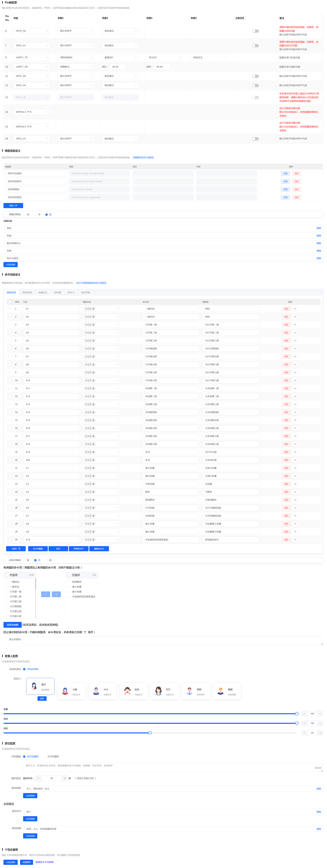This screenshot has height=868, width=327.
Task: Switch to the 语音导航 tab
Action: click(86, 292)
